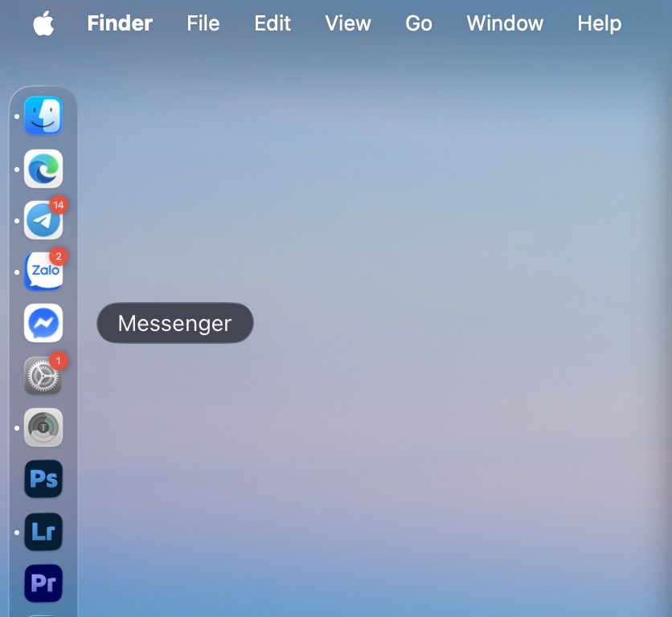Click Telegram's red 14 notification badge
The image size is (672, 617).
coord(59,206)
